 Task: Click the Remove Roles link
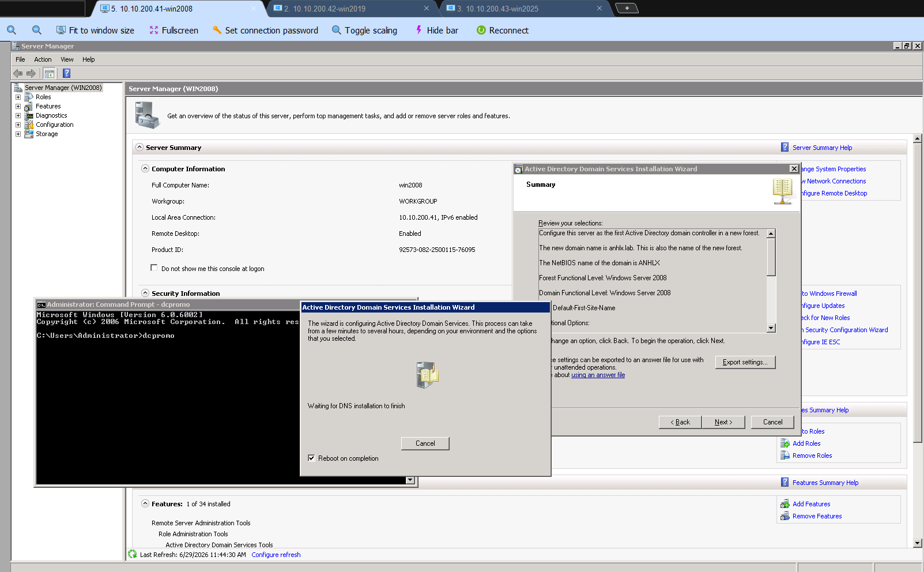tap(812, 456)
